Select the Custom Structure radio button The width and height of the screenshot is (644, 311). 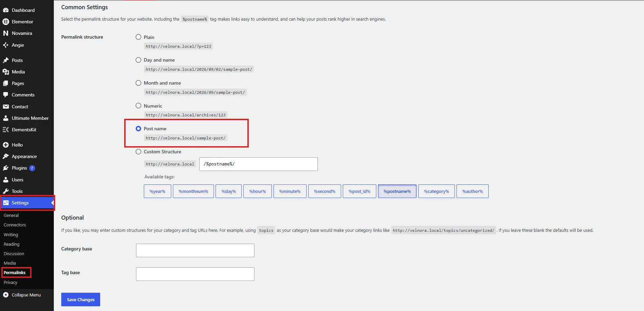point(138,152)
